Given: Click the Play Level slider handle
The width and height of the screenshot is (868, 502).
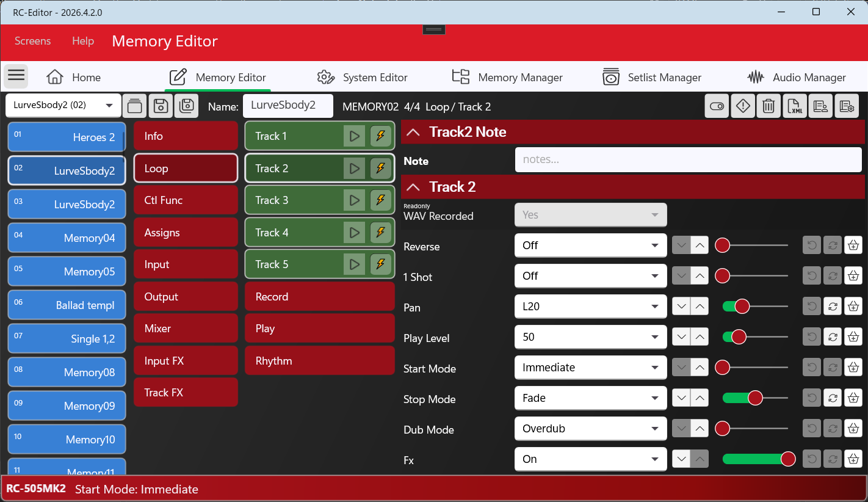Looking at the screenshot, I should click(x=739, y=337).
